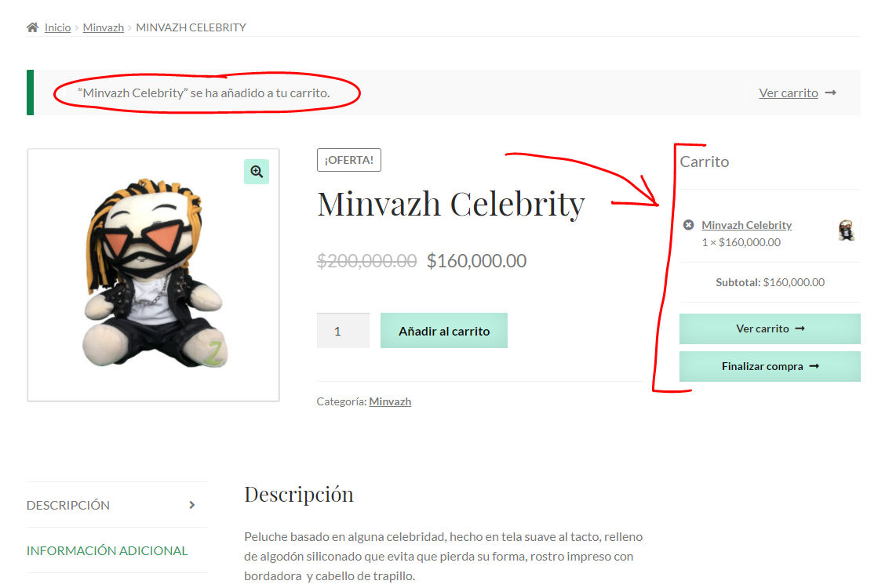Click the product quantity input field
The height and width of the screenshot is (588, 878).
343,331
